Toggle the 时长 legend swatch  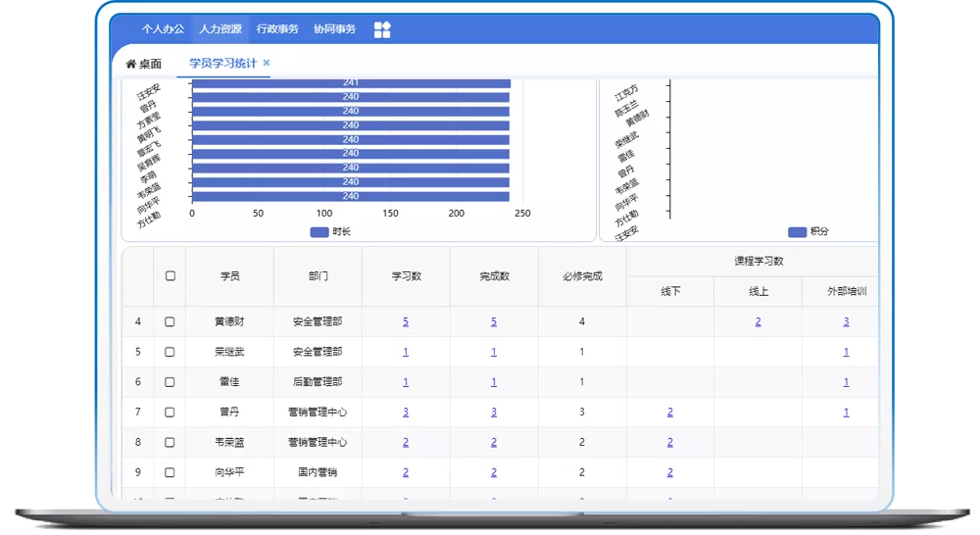(x=319, y=232)
